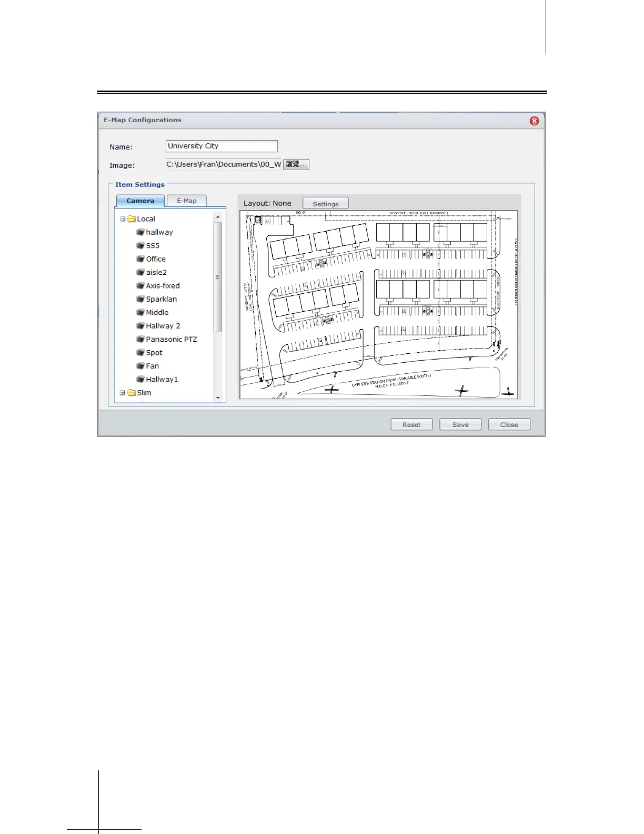Collapse the Local folder tree node

click(x=123, y=219)
